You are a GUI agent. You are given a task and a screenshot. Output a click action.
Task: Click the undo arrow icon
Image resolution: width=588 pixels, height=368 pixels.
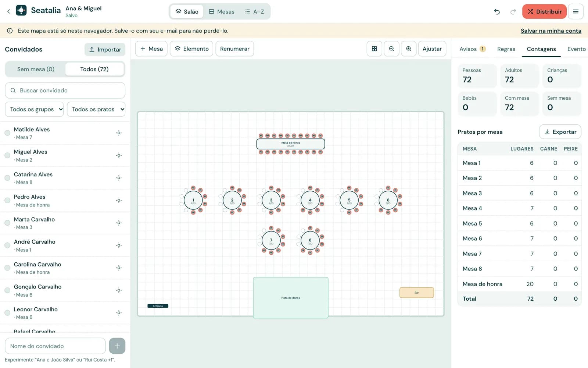(x=497, y=11)
